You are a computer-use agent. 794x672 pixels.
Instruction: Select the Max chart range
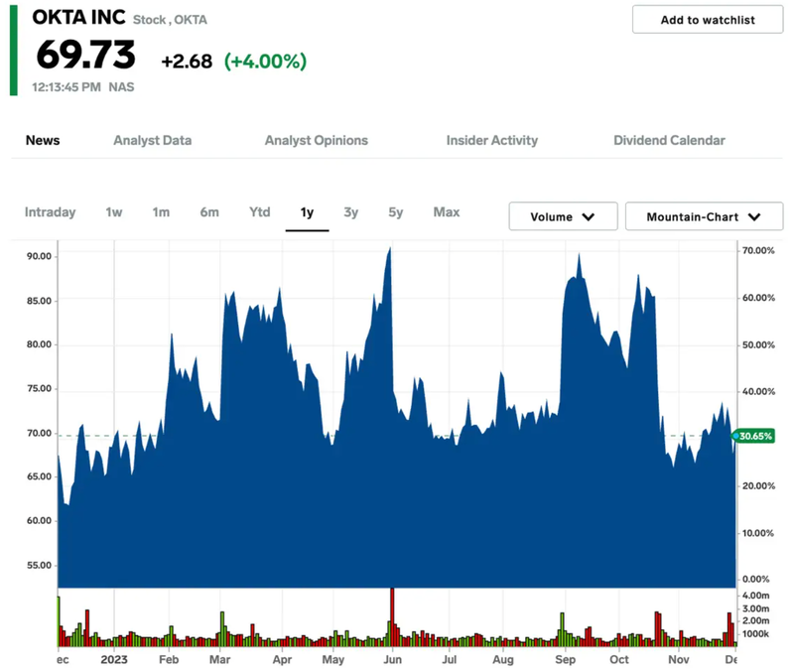(x=447, y=212)
